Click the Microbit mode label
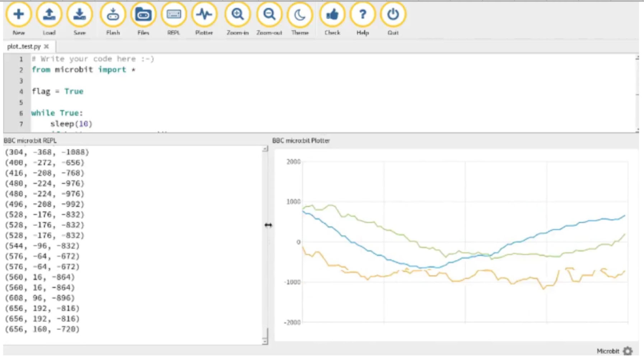 (x=608, y=351)
